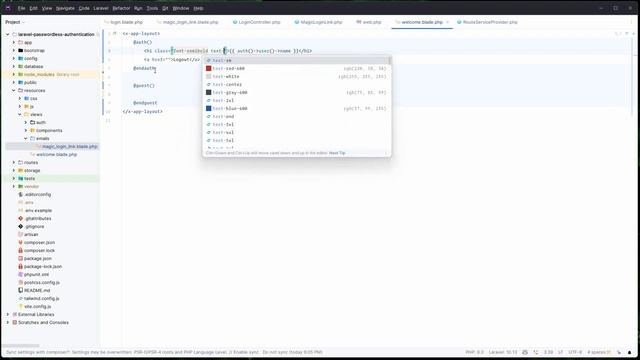Click the red swatch for text-red-600
This screenshot has width=640, height=360.
tap(209, 69)
